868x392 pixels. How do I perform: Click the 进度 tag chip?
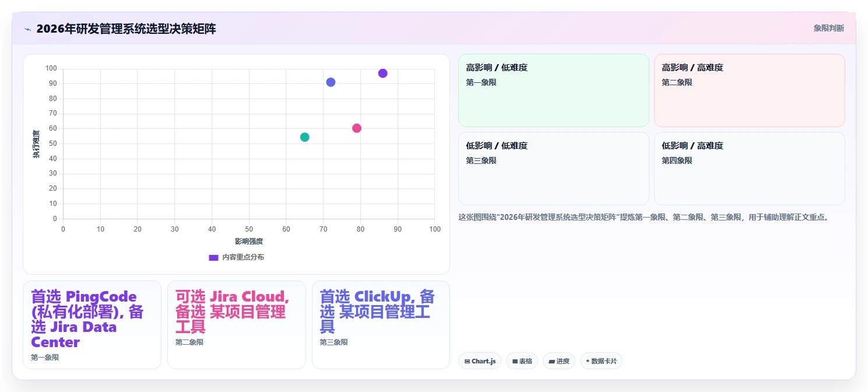[x=559, y=361]
